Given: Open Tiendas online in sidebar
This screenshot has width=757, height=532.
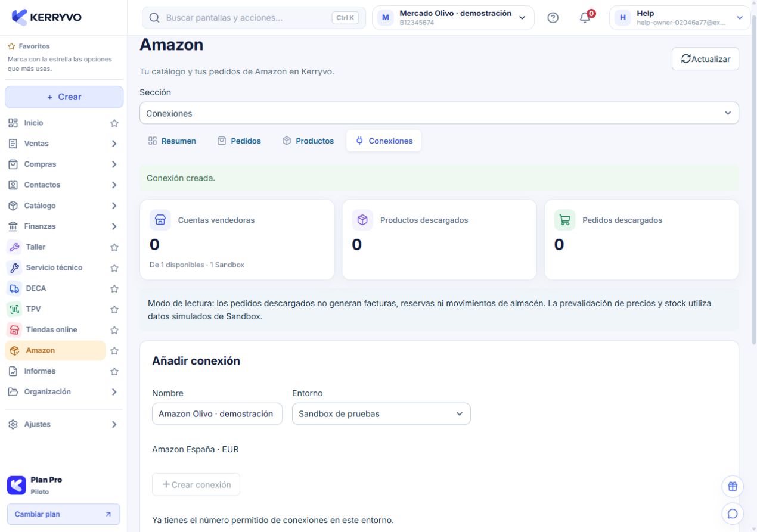Looking at the screenshot, I should [x=55, y=330].
